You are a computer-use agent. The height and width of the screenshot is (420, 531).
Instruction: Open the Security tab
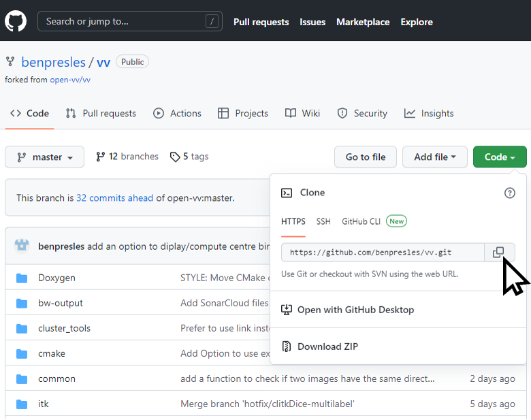point(362,114)
